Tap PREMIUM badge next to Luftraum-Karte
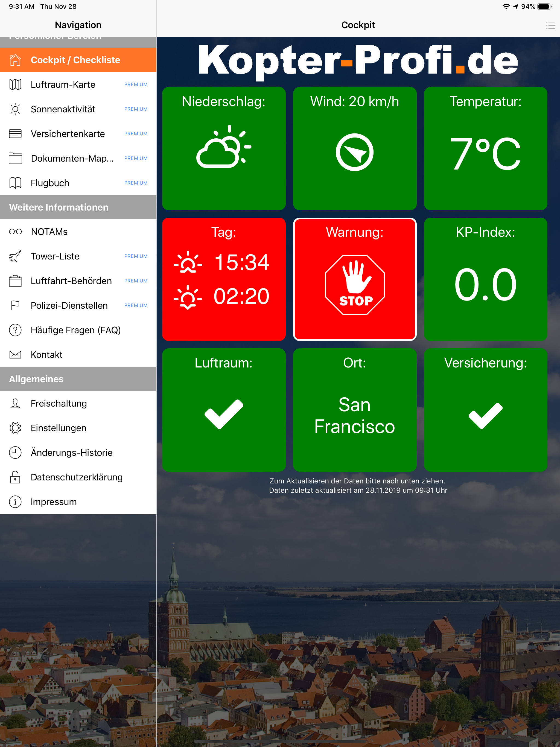The height and width of the screenshot is (747, 560). click(x=136, y=84)
